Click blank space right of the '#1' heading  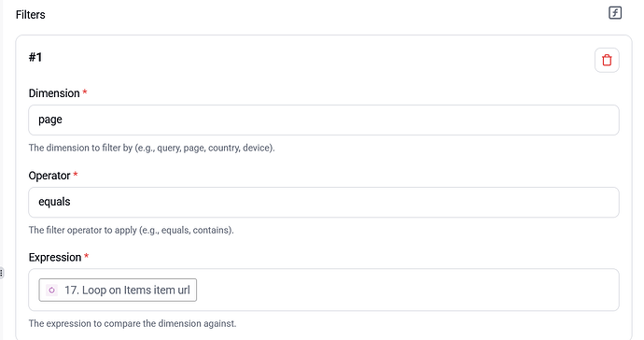pyautogui.click(x=316, y=58)
